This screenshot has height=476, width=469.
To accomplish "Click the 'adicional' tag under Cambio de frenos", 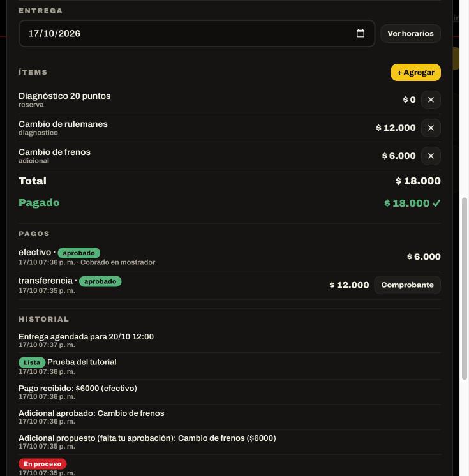I will [34, 161].
